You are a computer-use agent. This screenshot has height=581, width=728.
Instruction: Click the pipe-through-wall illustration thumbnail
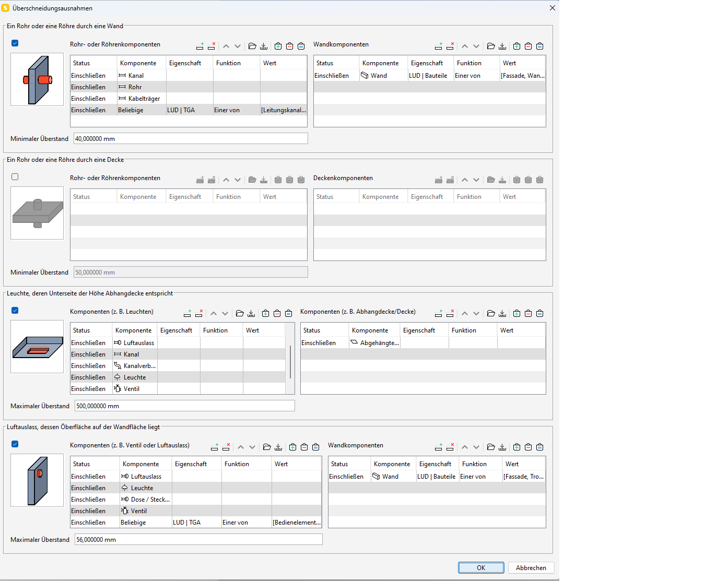pyautogui.click(x=37, y=79)
